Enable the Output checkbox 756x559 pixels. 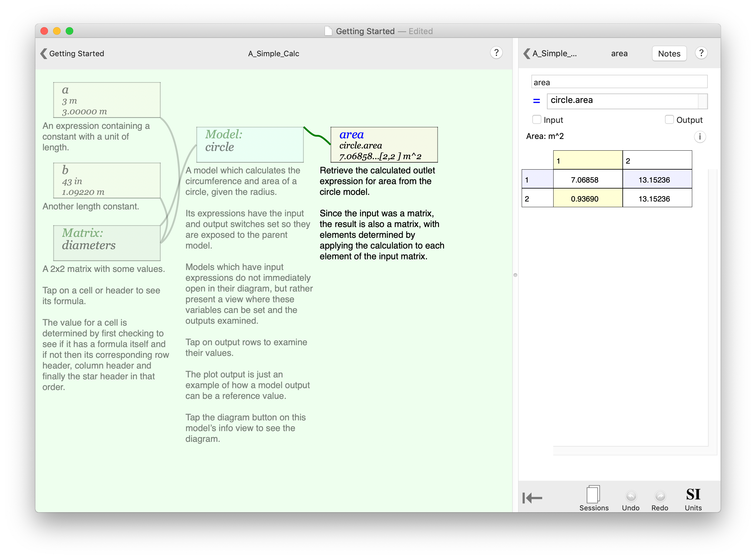click(669, 119)
